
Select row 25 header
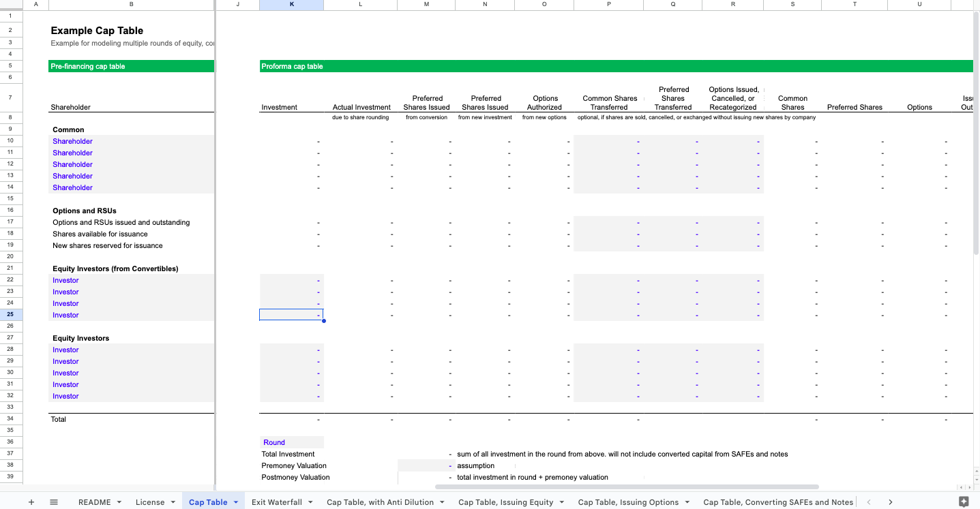pos(10,315)
